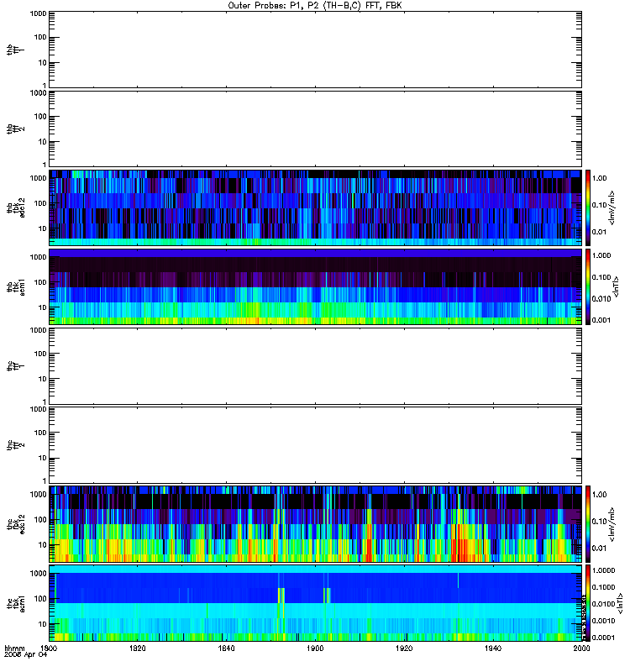Click the '0.010' value on thb scm1 color bar
The image size is (630, 672).
(601, 299)
